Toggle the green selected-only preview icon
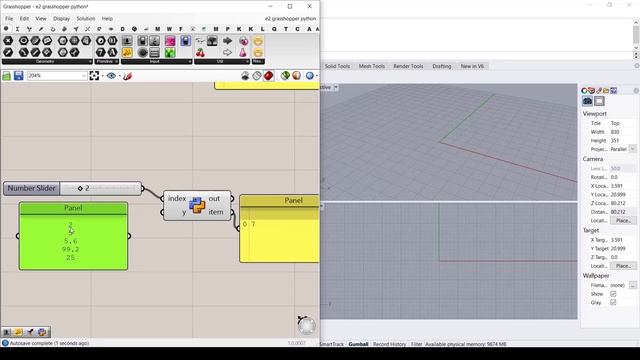The width and height of the screenshot is (640, 360). (285, 76)
